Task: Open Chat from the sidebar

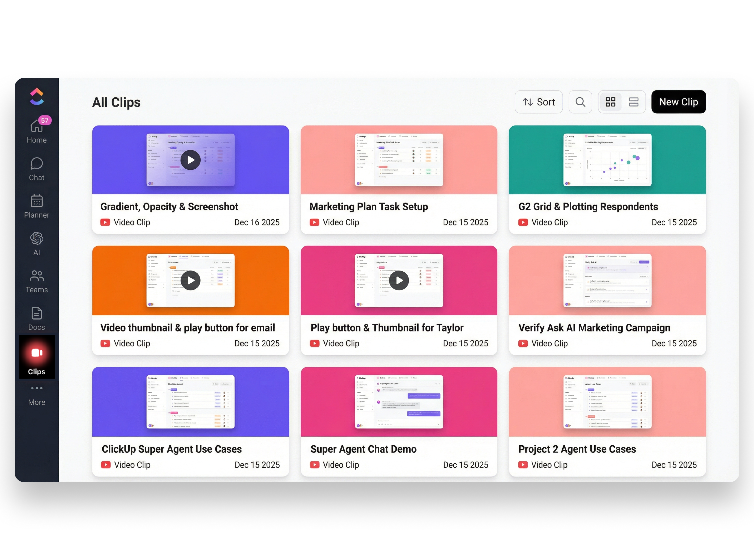Action: click(37, 164)
